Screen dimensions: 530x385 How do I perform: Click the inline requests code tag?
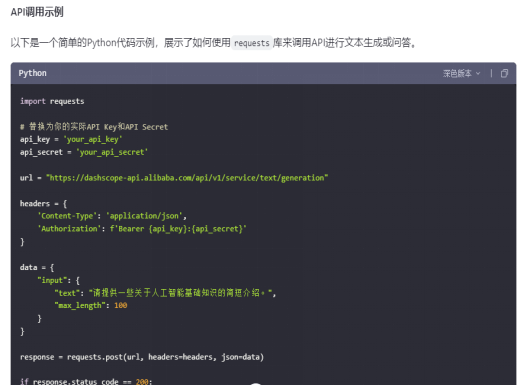(252, 43)
